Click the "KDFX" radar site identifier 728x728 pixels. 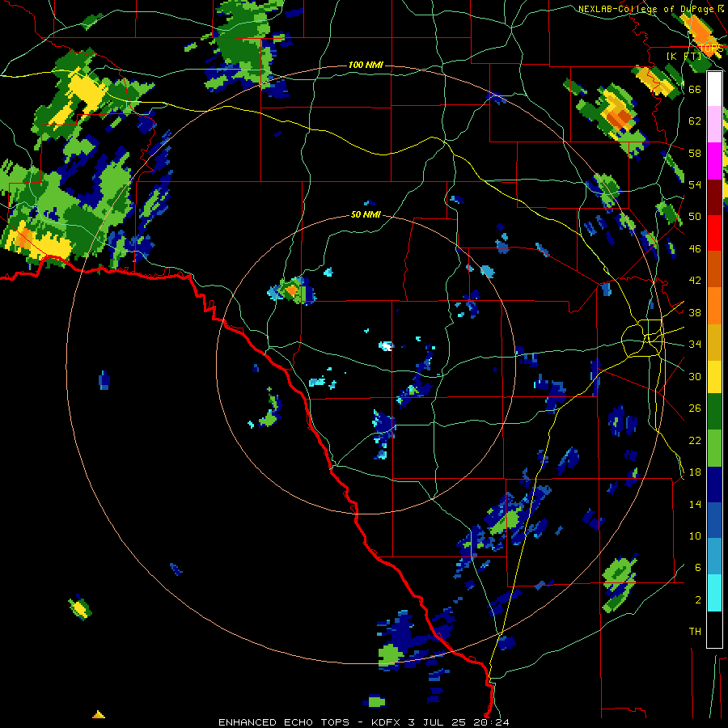tap(385, 722)
